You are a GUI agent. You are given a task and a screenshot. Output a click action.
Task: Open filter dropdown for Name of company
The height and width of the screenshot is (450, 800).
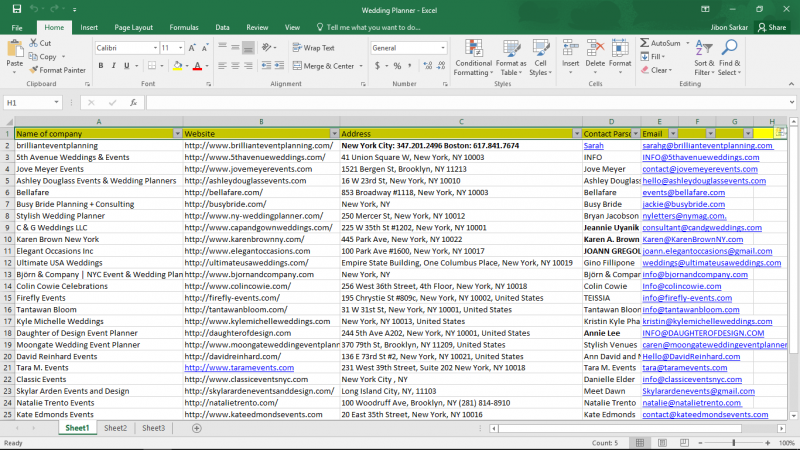[x=177, y=134]
